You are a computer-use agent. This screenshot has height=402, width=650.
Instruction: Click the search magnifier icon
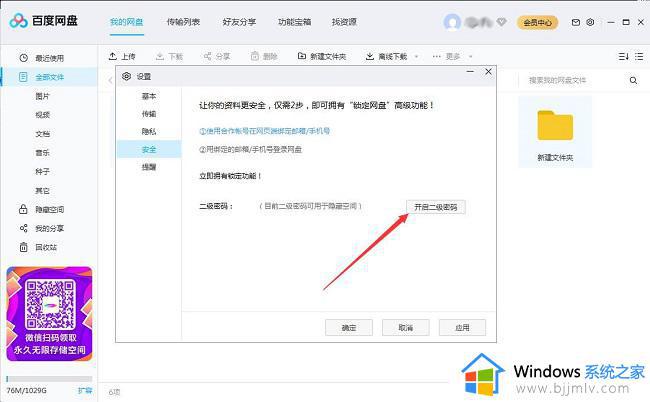pos(633,80)
